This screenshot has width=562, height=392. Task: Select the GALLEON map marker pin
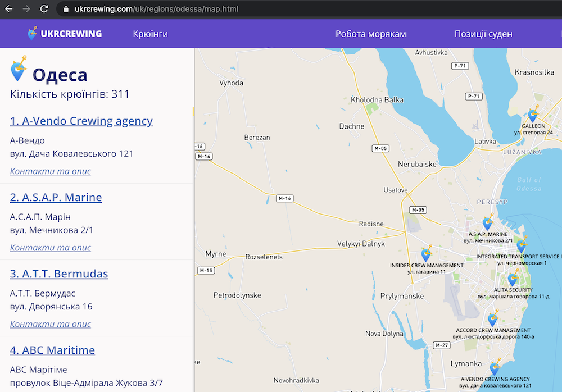tap(533, 114)
